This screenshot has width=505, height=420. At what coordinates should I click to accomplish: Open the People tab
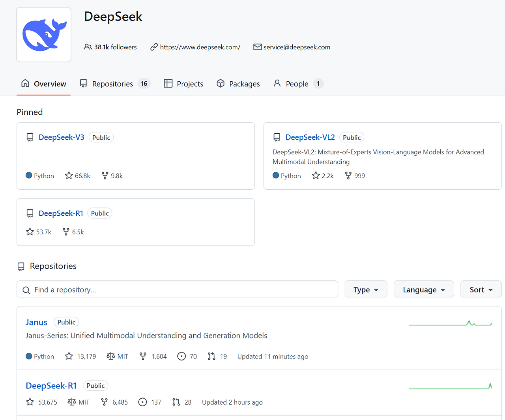(298, 84)
